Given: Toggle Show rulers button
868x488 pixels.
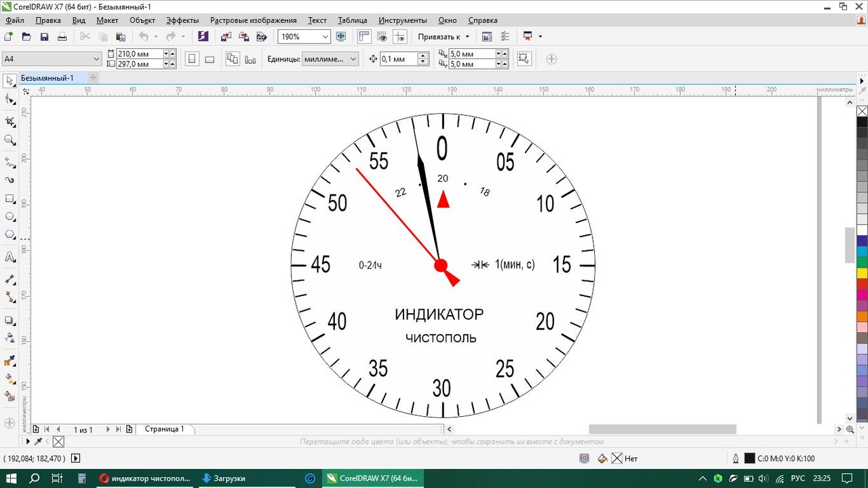Looking at the screenshot, I should (364, 37).
